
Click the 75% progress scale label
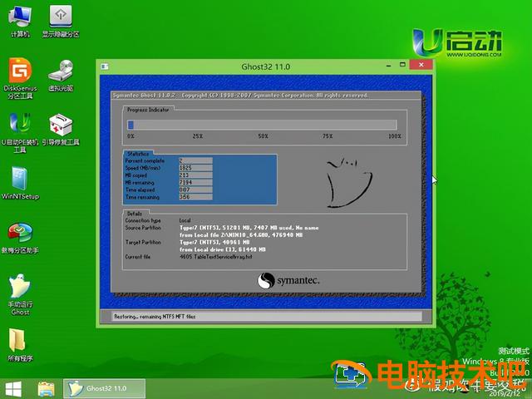point(328,136)
